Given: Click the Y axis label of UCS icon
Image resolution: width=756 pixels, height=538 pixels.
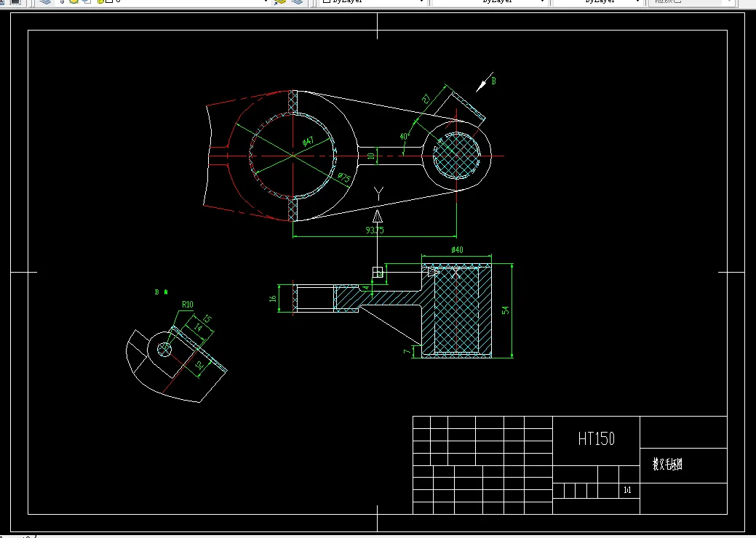Looking at the screenshot, I should [x=378, y=193].
